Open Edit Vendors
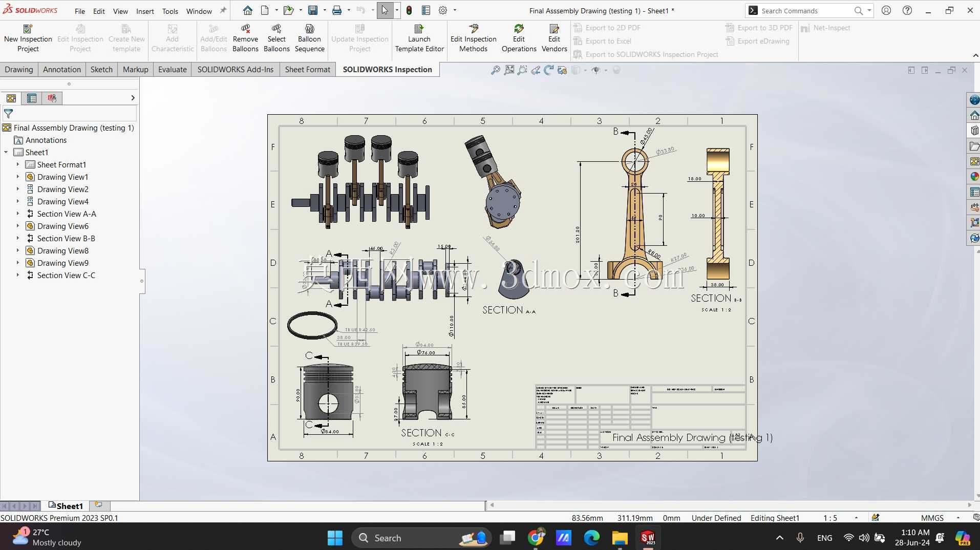Viewport: 980px width, 550px height. [x=554, y=38]
